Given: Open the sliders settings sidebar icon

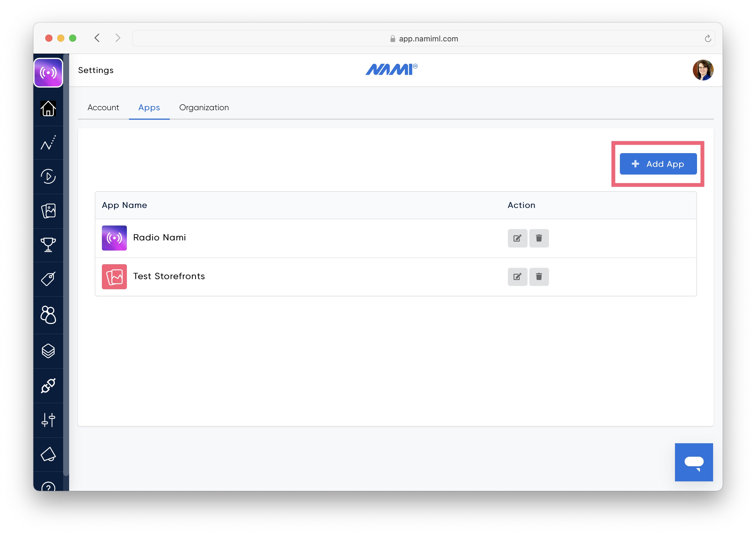Looking at the screenshot, I should [x=48, y=420].
